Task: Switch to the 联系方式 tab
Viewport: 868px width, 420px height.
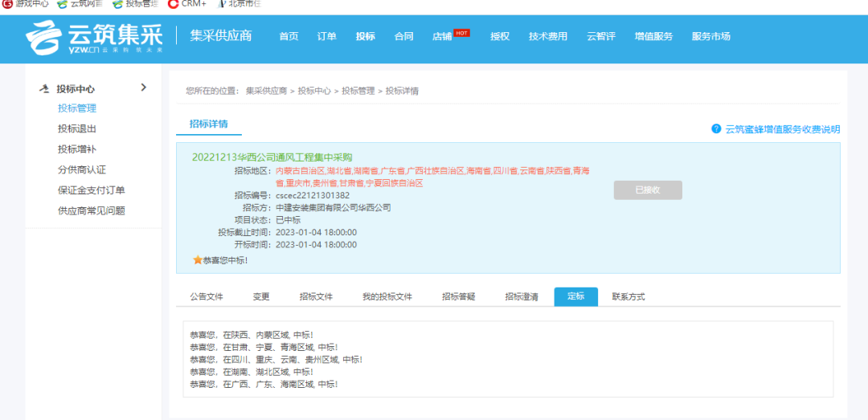Action: tap(628, 296)
